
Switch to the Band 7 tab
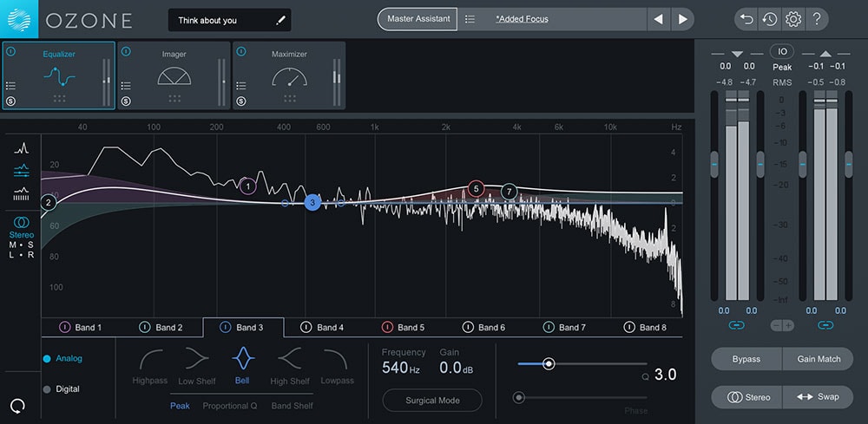click(572, 328)
